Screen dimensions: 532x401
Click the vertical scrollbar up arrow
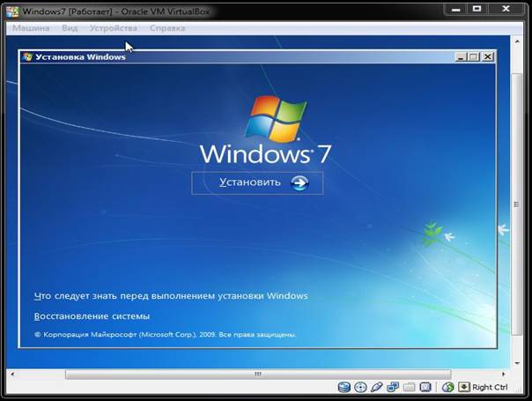click(517, 41)
